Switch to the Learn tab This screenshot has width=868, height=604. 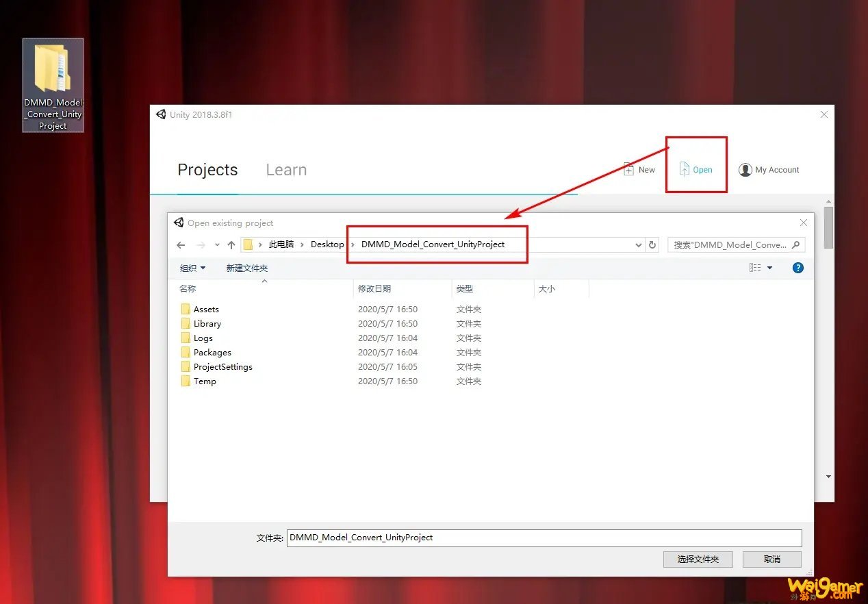point(286,170)
